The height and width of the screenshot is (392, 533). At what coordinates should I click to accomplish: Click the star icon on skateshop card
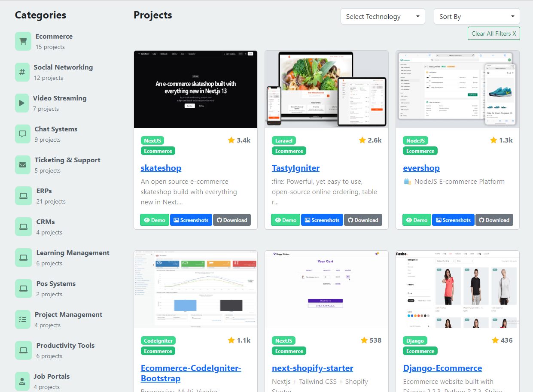231,140
